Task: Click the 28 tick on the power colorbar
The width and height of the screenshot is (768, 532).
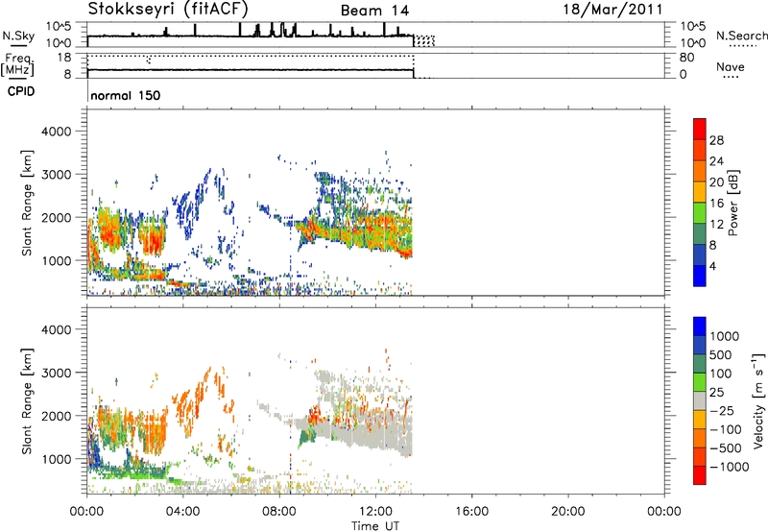Action: (716, 140)
